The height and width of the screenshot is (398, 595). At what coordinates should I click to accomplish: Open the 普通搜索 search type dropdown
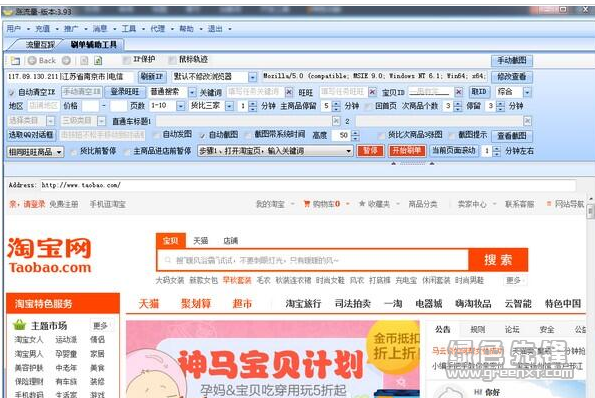pos(192,92)
